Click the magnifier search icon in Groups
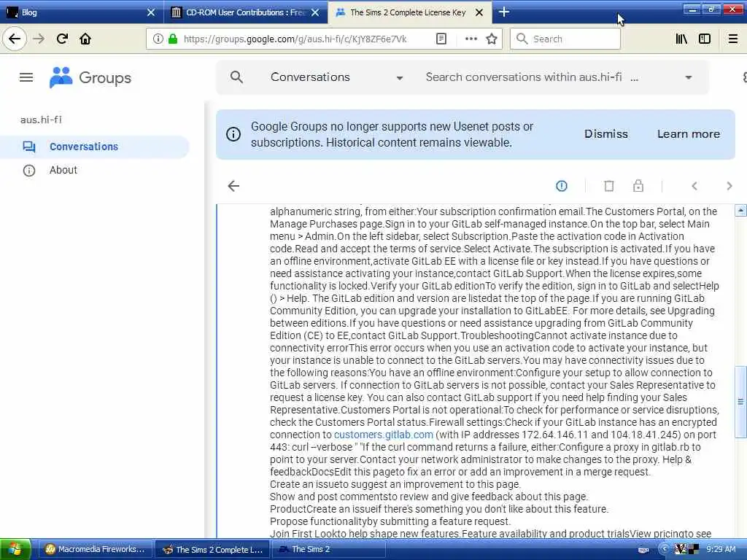 236,77
